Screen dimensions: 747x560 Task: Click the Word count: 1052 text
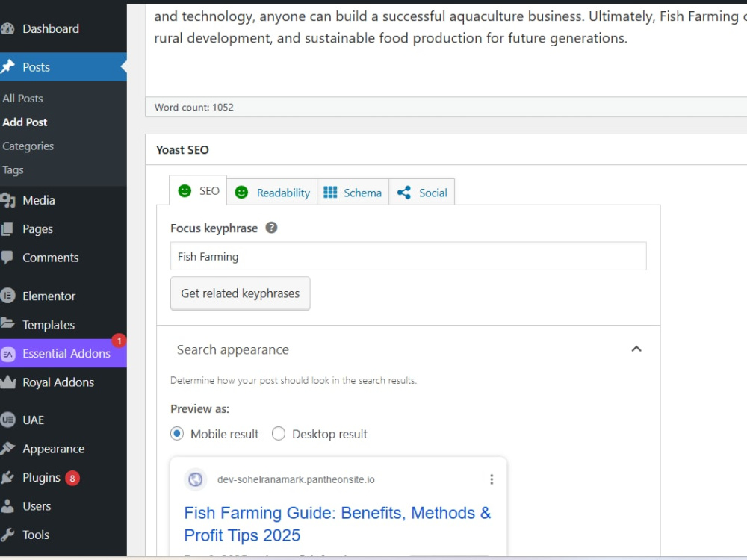point(194,107)
